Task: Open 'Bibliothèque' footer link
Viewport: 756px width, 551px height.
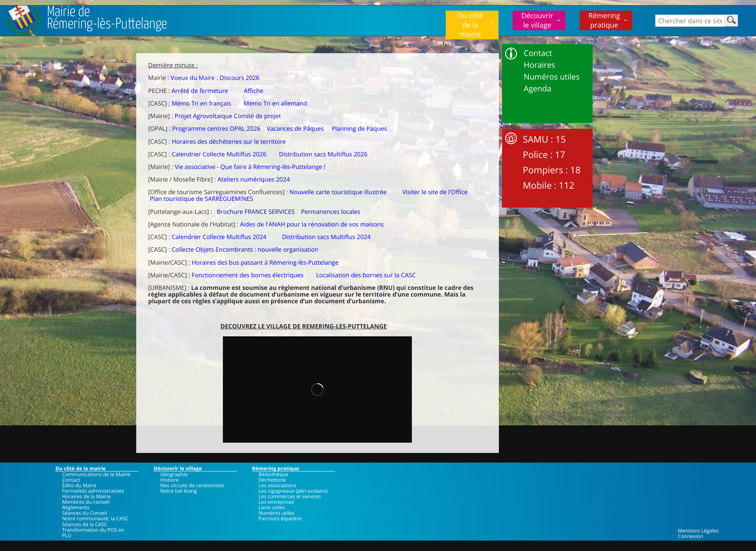Action: (x=273, y=475)
